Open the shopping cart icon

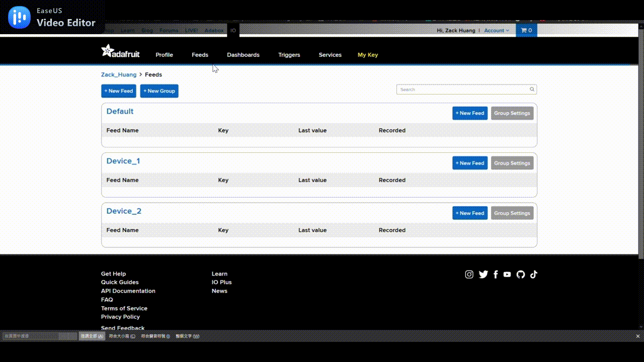(x=526, y=30)
